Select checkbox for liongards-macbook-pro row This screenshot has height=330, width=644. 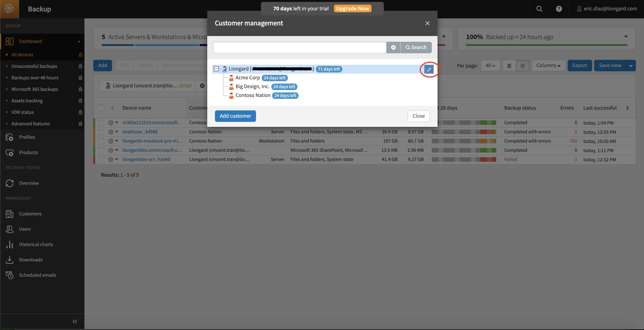click(101, 141)
